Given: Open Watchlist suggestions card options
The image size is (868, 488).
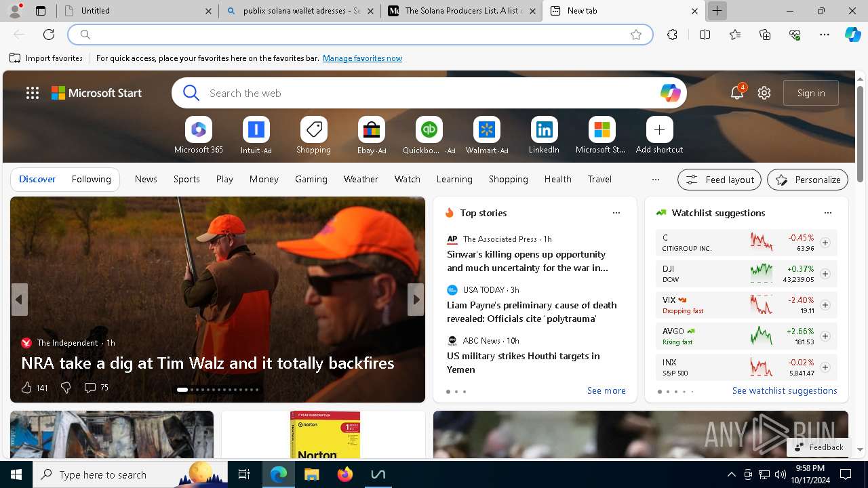Looking at the screenshot, I should click(x=828, y=213).
